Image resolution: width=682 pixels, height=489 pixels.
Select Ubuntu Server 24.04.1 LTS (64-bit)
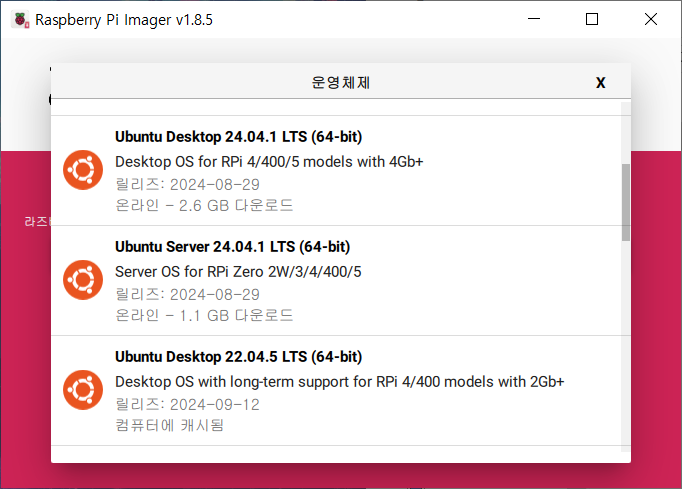[x=336, y=281]
